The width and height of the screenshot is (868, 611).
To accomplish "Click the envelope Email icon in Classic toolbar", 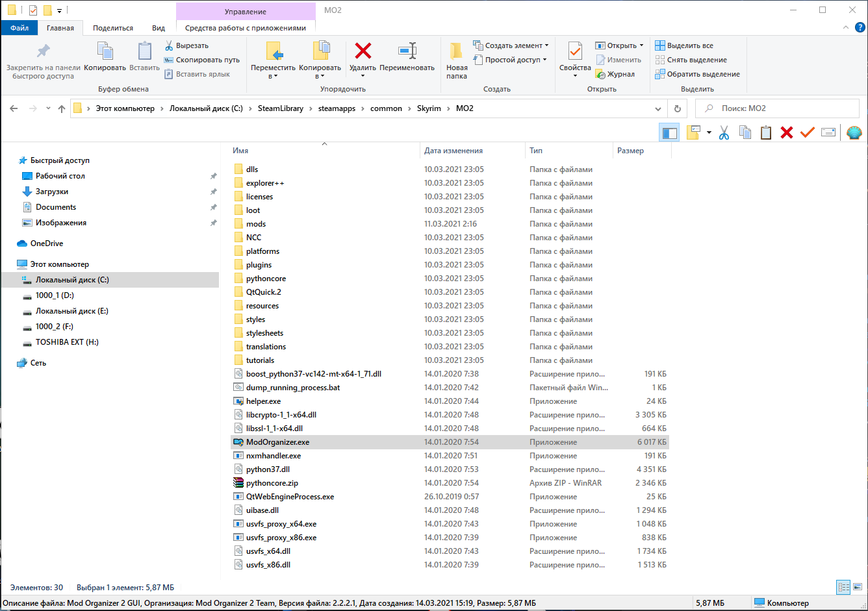I will pos(828,132).
